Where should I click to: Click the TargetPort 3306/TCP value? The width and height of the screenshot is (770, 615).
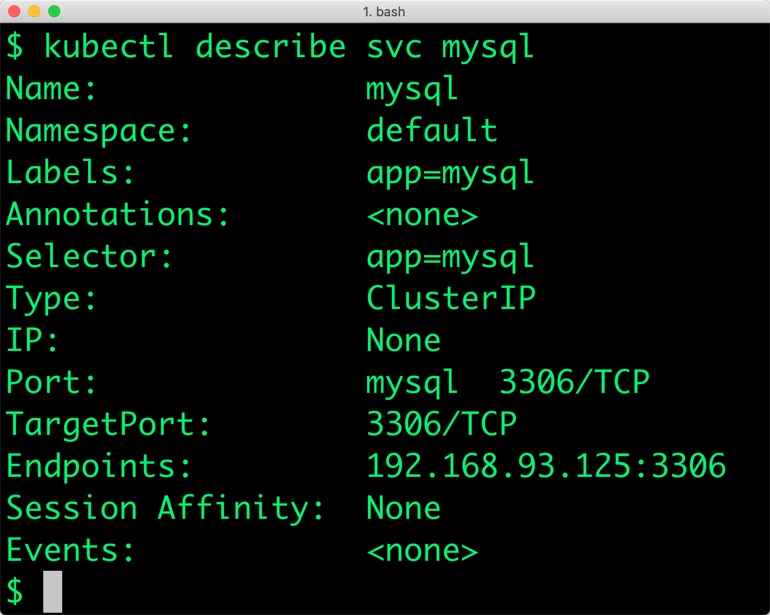[x=441, y=425]
